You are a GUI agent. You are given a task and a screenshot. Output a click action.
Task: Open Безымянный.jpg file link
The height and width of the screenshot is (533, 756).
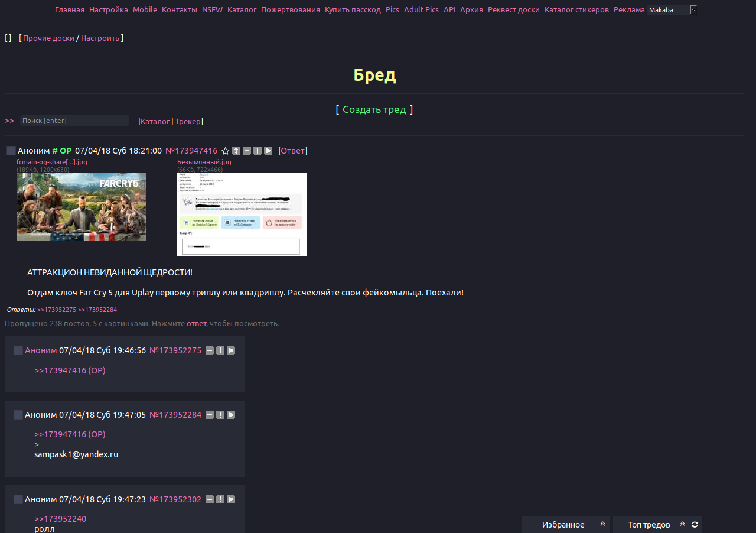(204, 162)
